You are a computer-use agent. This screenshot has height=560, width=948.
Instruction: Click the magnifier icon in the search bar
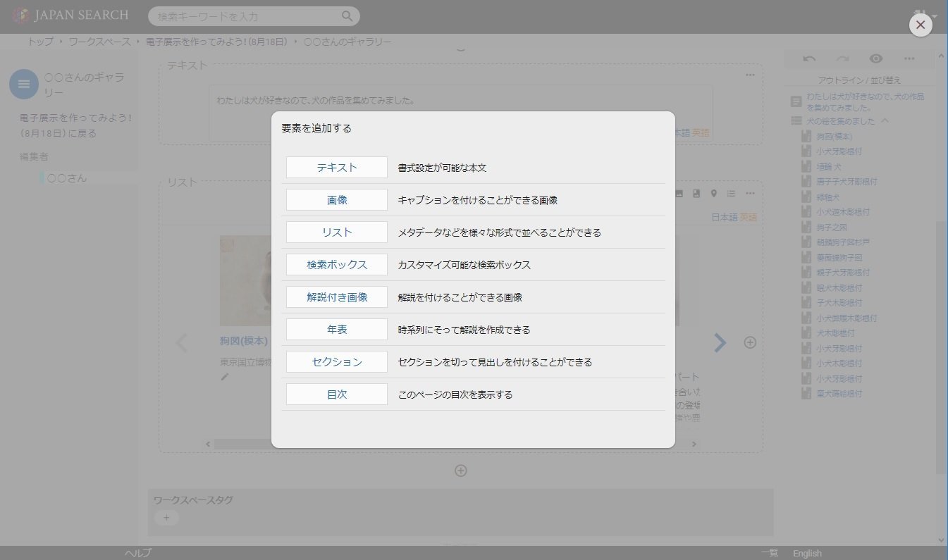pyautogui.click(x=347, y=16)
